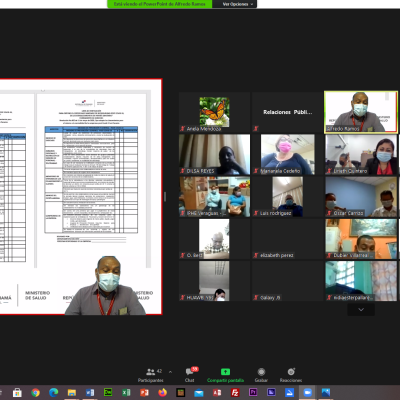Screen dimensions: 400x400
Task: Select Ariela Mendoza butterfly tile
Action: click(214, 112)
